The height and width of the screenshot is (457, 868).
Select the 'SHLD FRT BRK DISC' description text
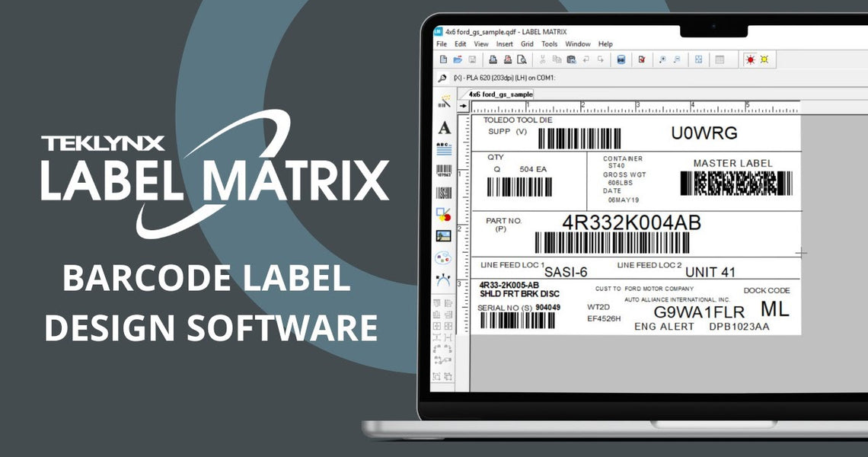519,294
